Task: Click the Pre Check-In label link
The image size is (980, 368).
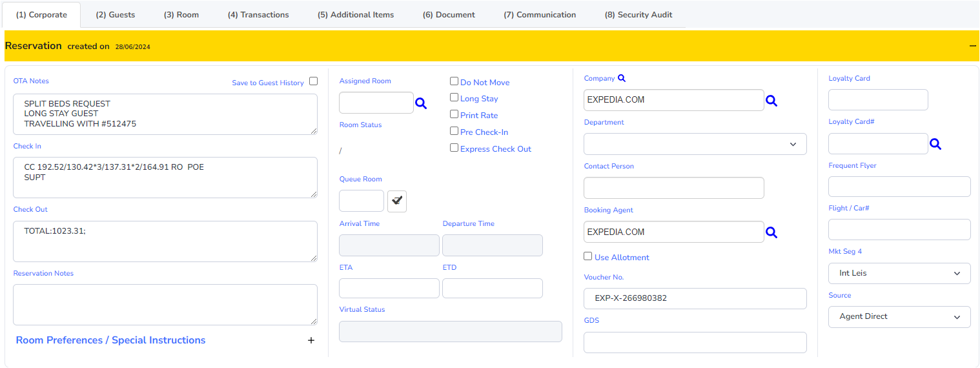Action: (484, 132)
